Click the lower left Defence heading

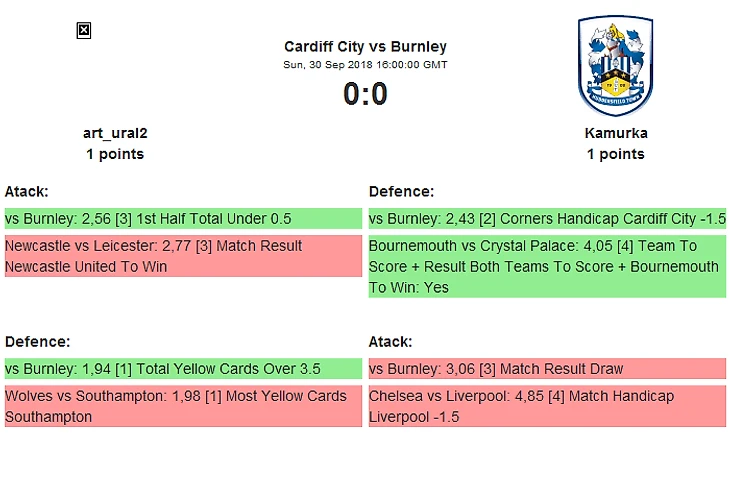click(37, 341)
